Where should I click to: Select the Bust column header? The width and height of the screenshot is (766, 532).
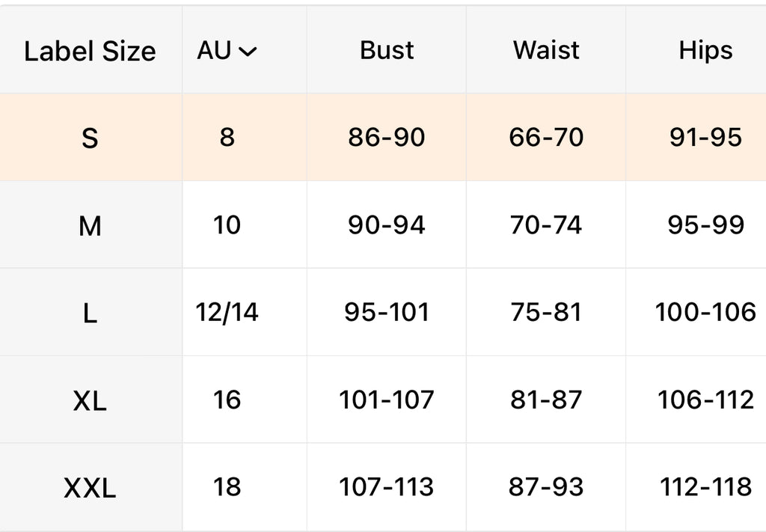(x=387, y=50)
